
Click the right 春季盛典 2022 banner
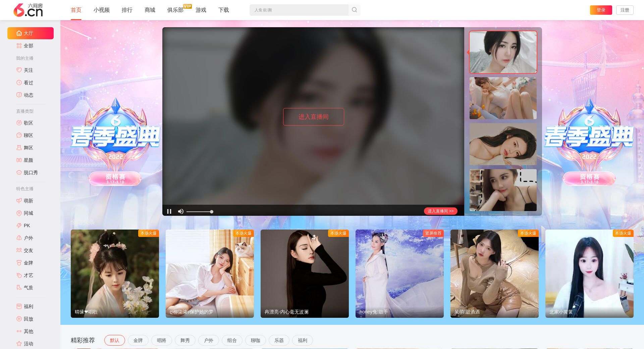tap(589, 141)
